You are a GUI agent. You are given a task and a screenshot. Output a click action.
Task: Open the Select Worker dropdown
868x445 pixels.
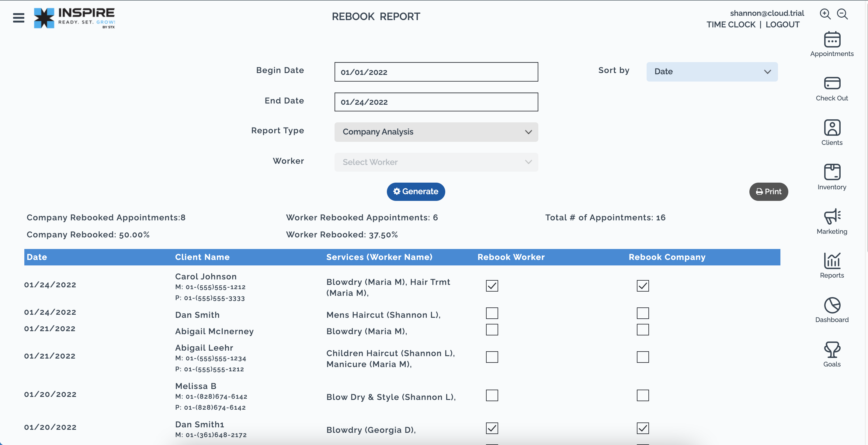[x=436, y=162]
